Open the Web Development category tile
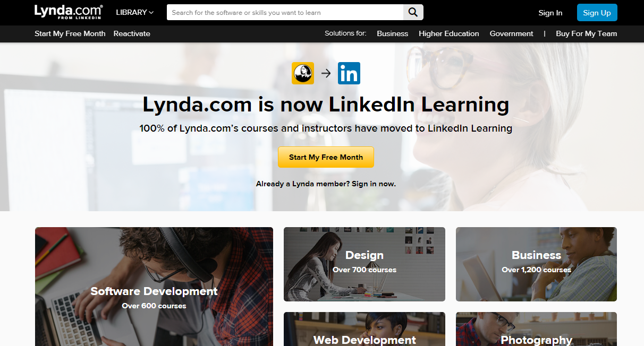This screenshot has height=346, width=644. click(365, 329)
